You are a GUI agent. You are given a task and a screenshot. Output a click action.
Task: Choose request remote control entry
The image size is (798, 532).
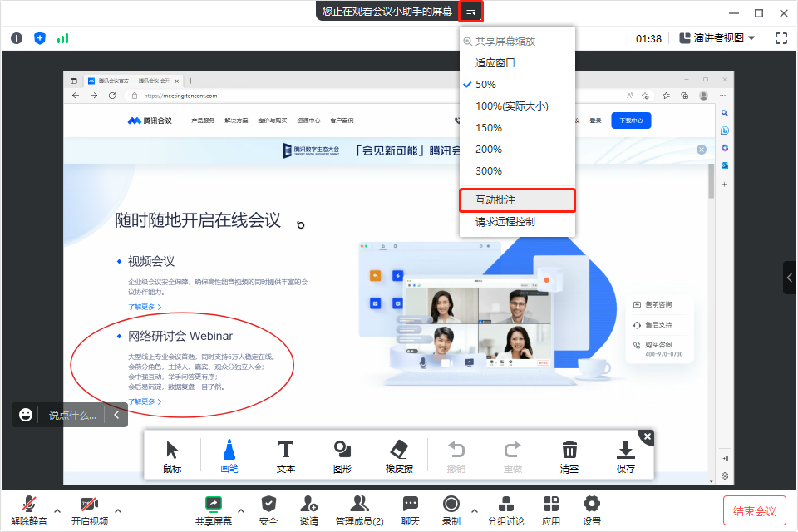[517, 222]
